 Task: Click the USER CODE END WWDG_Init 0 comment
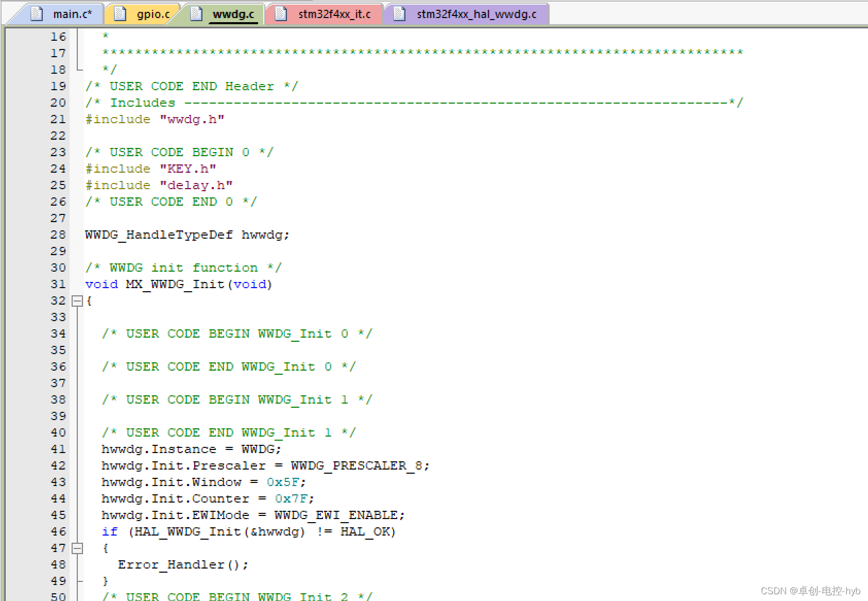pos(229,367)
